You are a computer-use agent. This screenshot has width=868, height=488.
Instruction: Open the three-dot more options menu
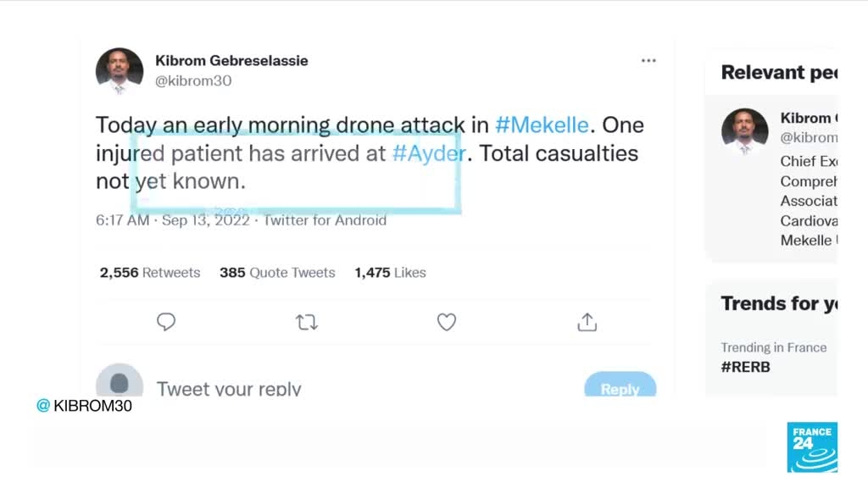coord(648,61)
